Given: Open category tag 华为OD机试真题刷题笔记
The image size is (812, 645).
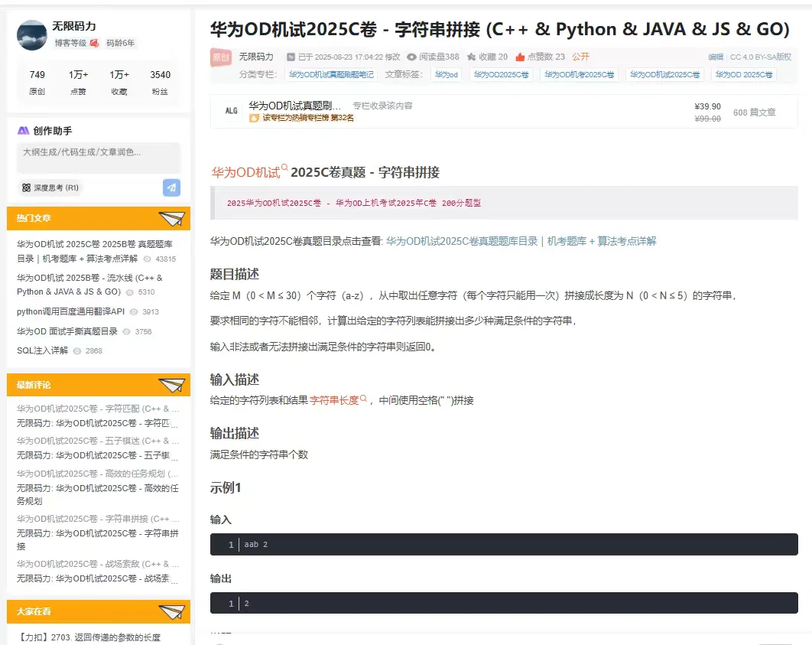Looking at the screenshot, I should point(331,75).
